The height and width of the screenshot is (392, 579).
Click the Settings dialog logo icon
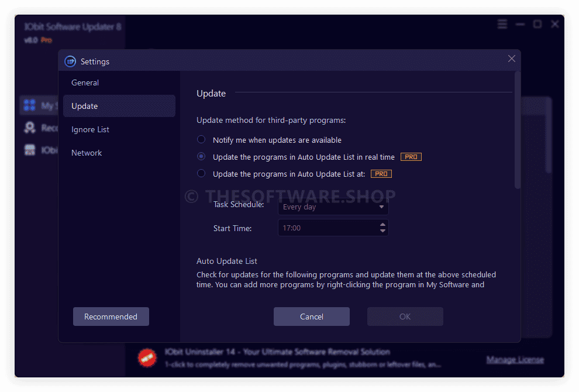pyautogui.click(x=70, y=61)
